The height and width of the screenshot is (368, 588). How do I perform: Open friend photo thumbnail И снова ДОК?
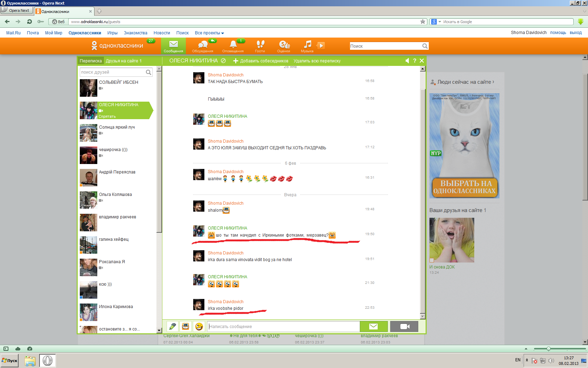click(x=451, y=240)
